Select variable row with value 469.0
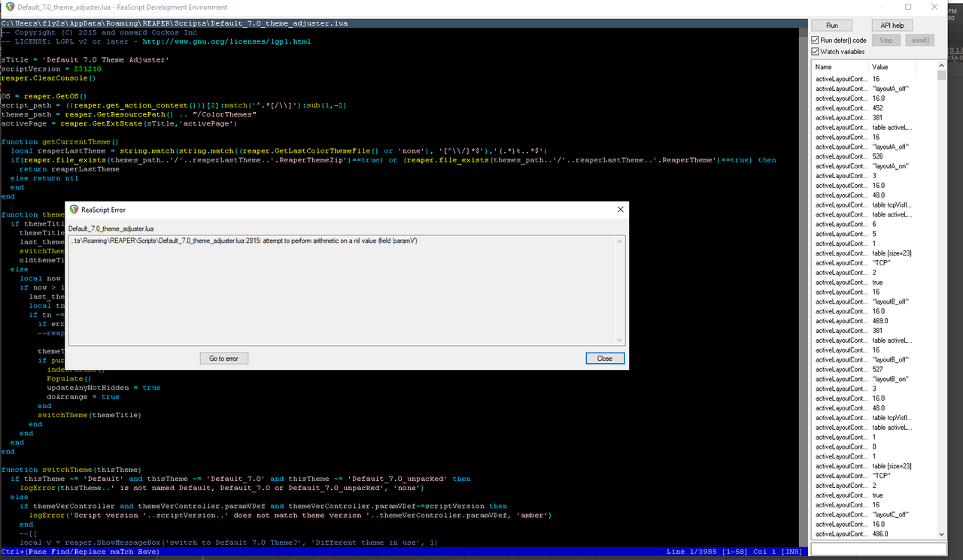Viewport: 963px width, 560px height. click(x=875, y=321)
